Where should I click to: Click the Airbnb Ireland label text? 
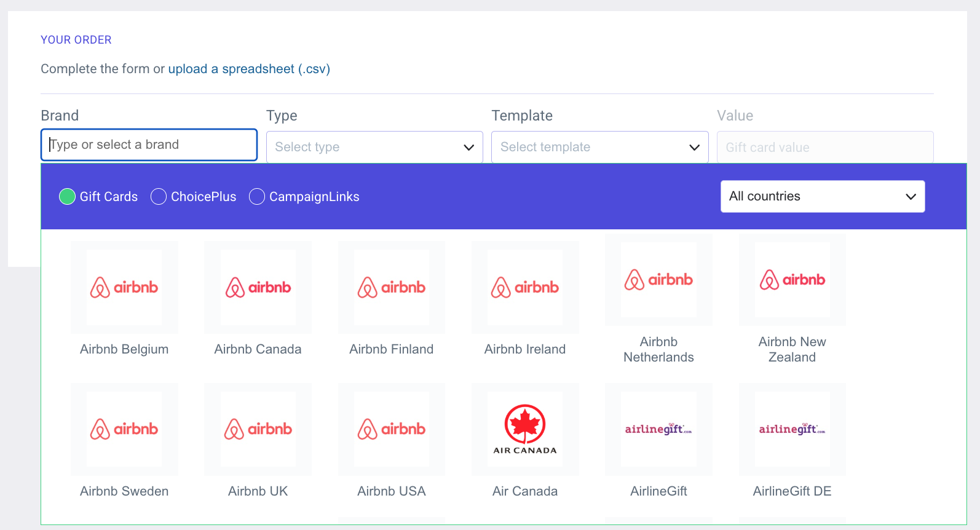524,349
